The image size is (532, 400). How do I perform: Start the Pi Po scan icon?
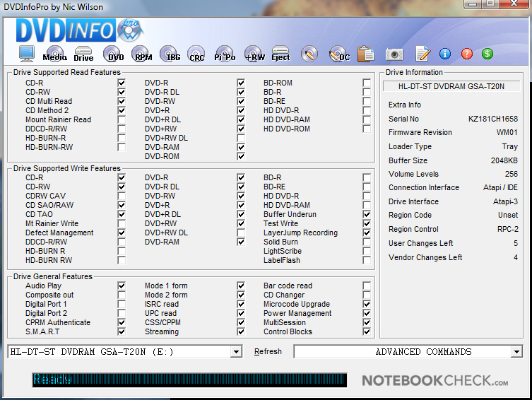pos(225,54)
